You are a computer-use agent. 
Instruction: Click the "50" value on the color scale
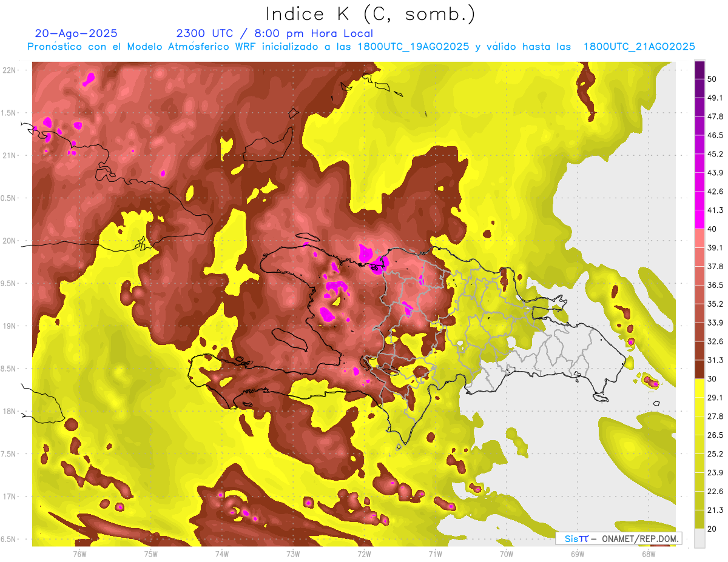[712, 79]
